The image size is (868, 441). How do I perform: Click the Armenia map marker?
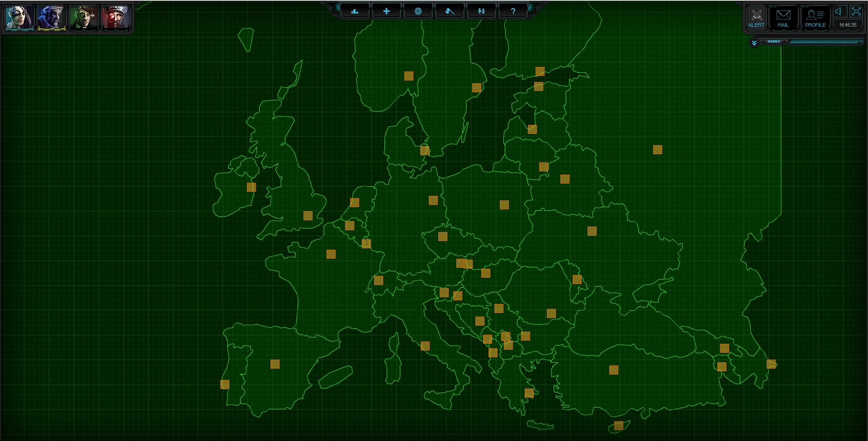point(722,367)
